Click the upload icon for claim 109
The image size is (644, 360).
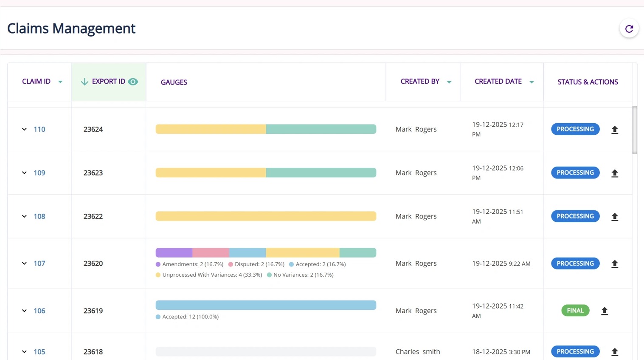coord(614,173)
